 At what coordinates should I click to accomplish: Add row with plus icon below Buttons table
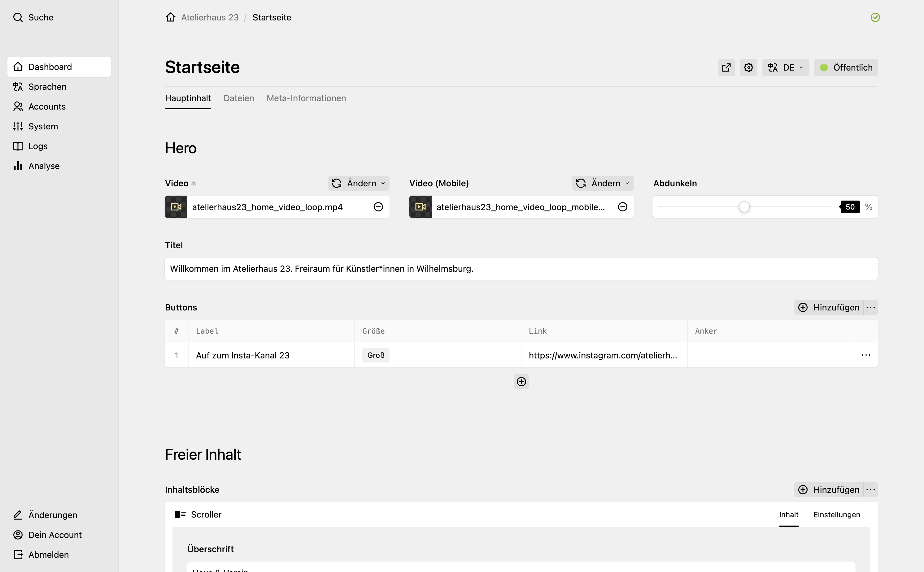[521, 381]
